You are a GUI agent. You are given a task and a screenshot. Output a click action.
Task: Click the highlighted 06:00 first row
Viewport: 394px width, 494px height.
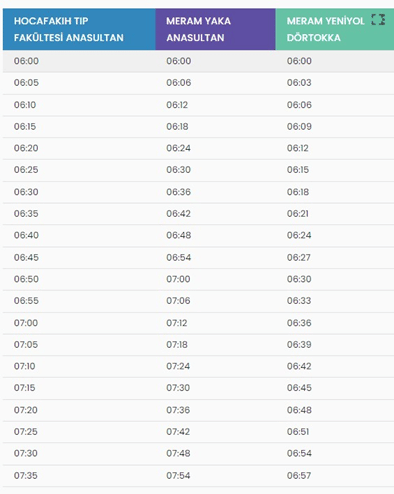tap(198, 61)
